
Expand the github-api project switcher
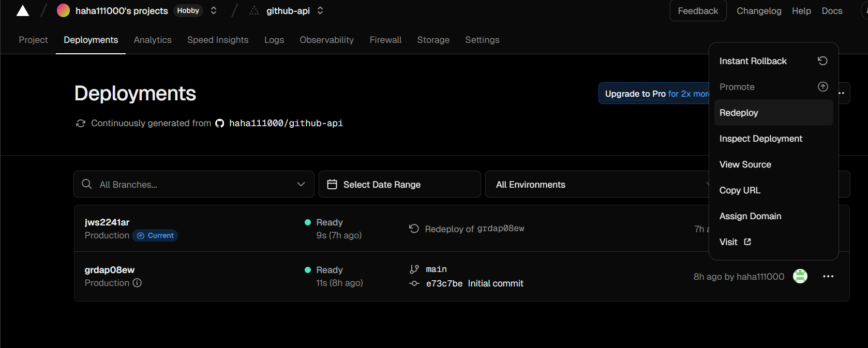click(320, 11)
